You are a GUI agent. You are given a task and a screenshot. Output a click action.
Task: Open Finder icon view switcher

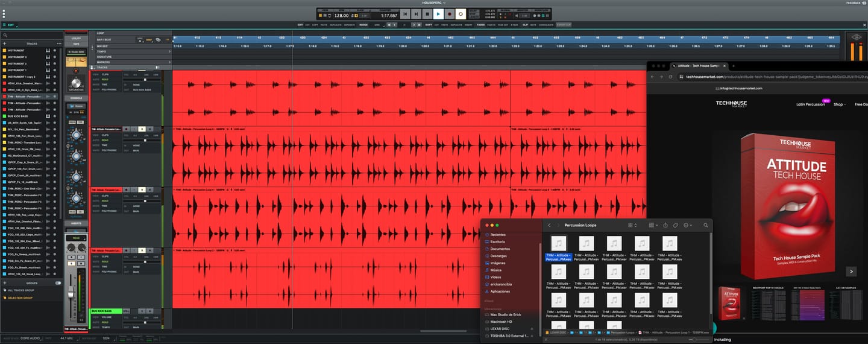(632, 225)
